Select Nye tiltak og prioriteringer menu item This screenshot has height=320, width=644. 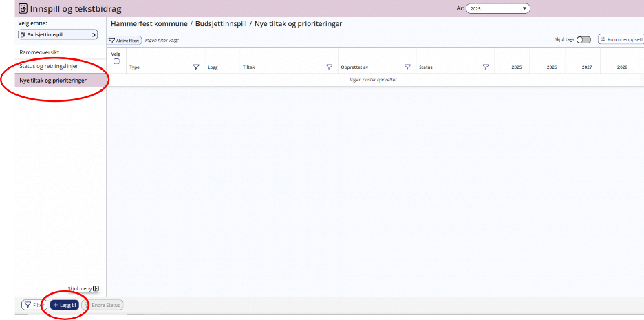click(53, 81)
